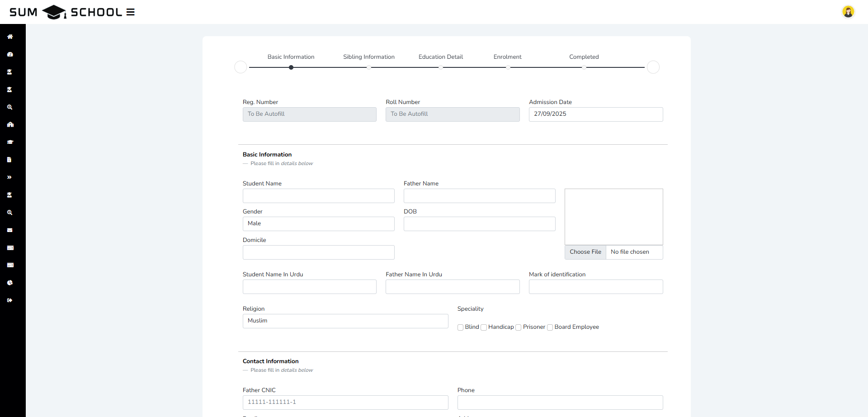868x417 pixels.
Task: Tick the Board Employee checkbox
Action: 550,327
